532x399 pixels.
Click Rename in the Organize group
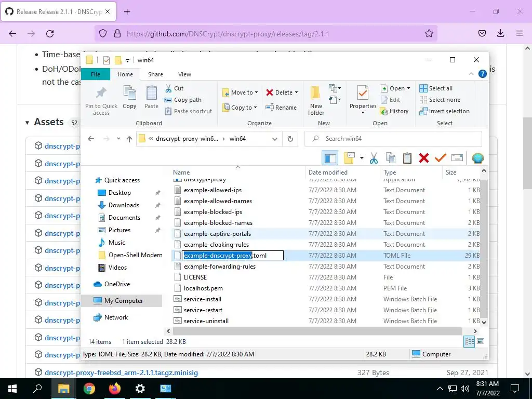[x=281, y=108]
